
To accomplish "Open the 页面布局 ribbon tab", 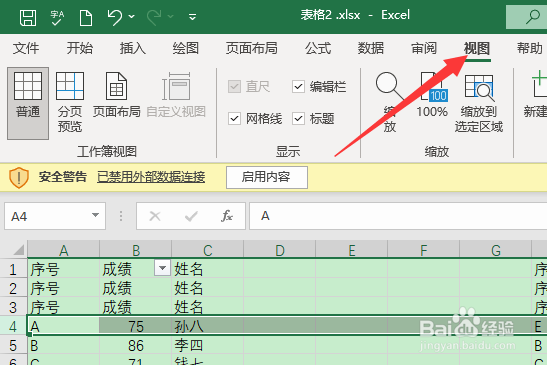I will tap(252, 48).
